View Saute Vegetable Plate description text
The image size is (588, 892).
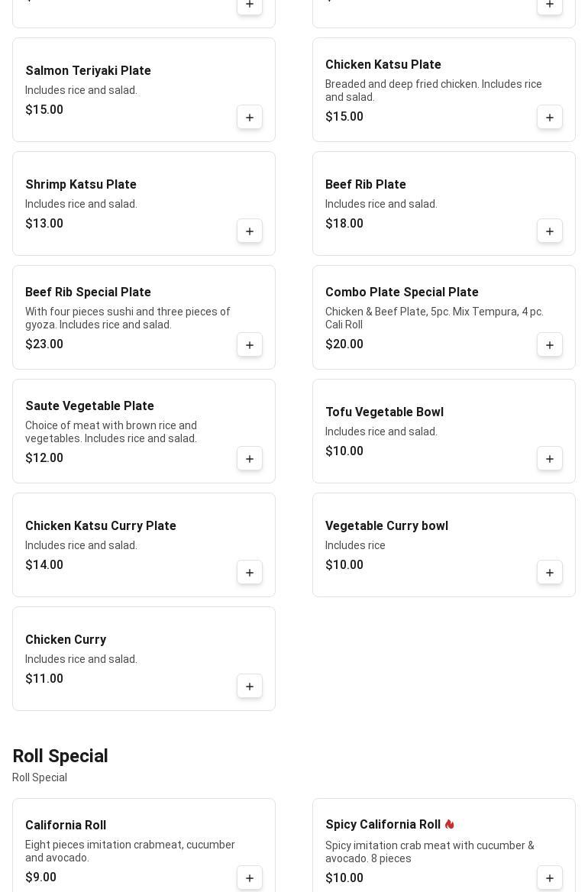click(x=111, y=432)
